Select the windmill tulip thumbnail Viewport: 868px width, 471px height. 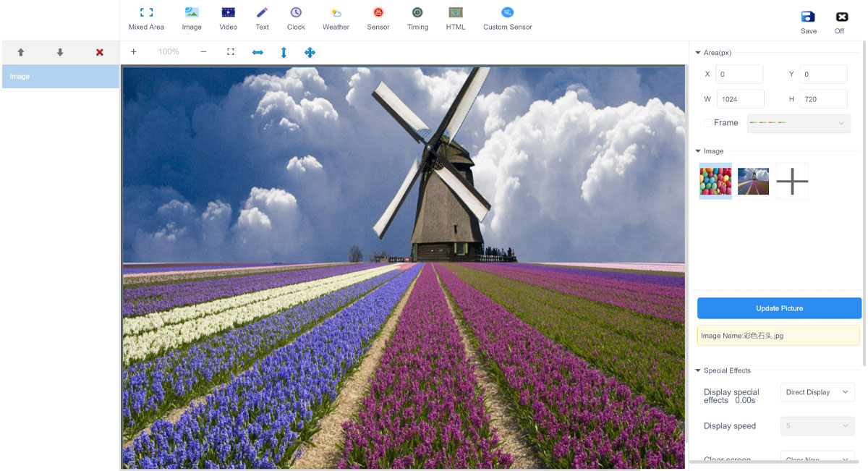(753, 181)
